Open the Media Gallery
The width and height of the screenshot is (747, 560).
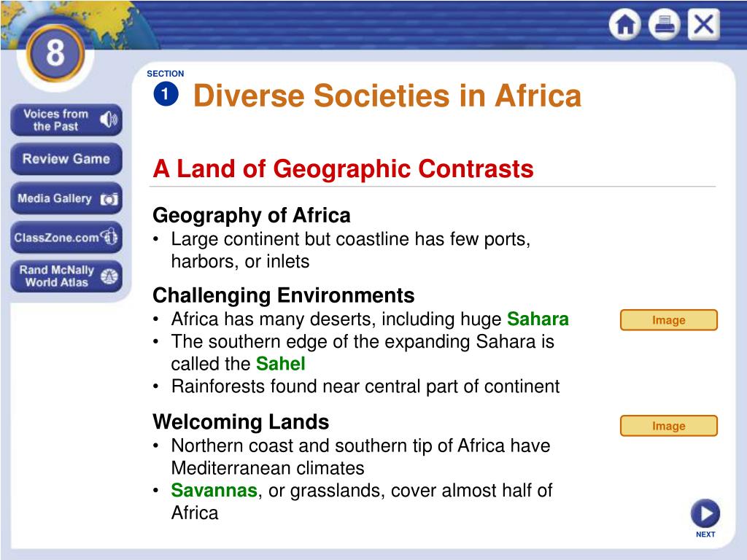[x=66, y=198]
